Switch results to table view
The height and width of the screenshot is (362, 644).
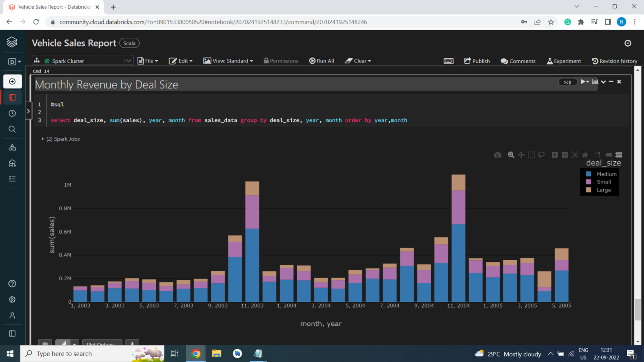pyautogui.click(x=45, y=344)
